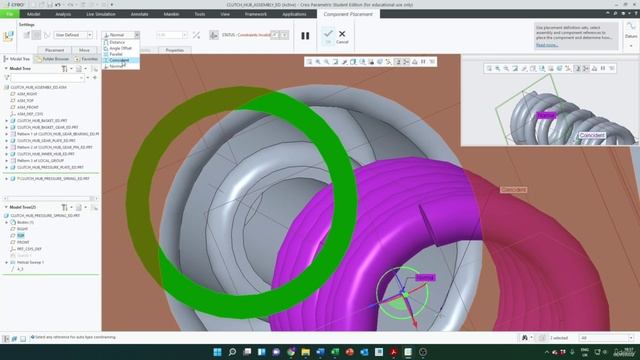Confirm placement with the OK checkmark
Image resolution: width=640 pixels, height=360 pixels.
pos(328,36)
